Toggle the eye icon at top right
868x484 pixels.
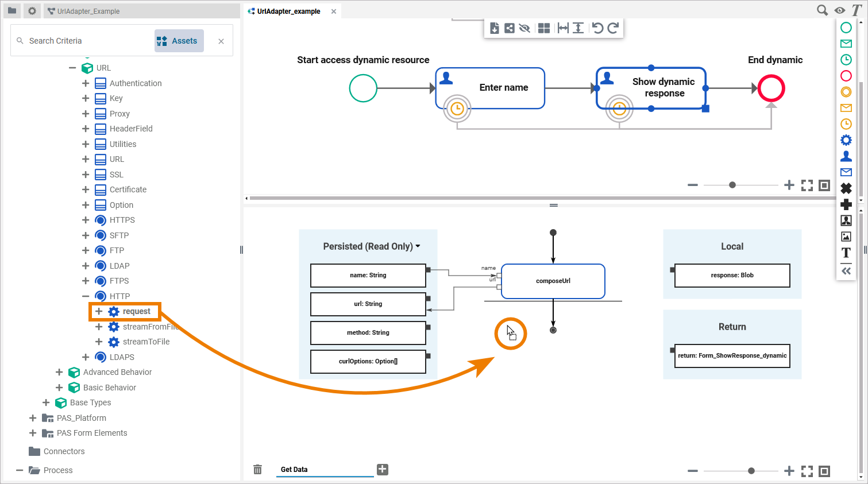point(839,10)
